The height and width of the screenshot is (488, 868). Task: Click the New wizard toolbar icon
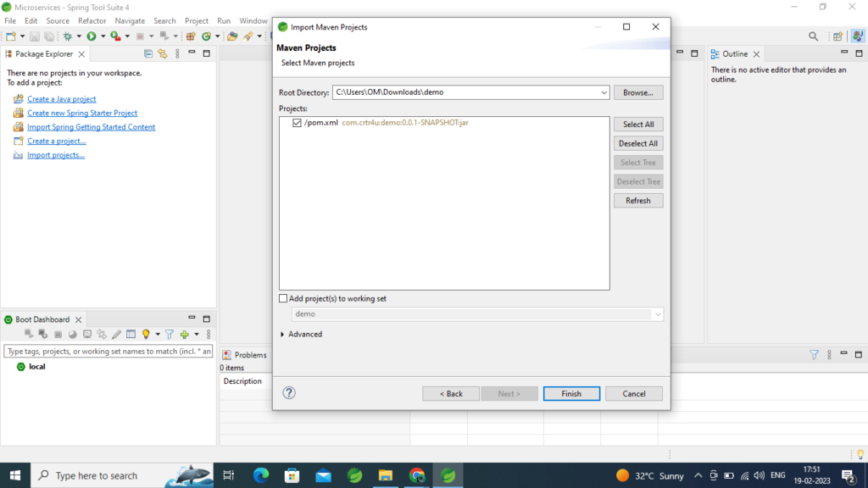[x=10, y=36]
